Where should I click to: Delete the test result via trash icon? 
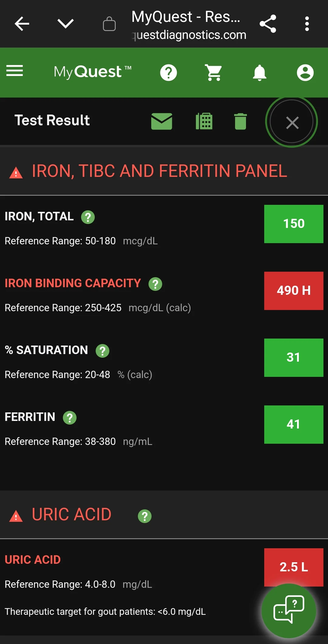point(240,121)
